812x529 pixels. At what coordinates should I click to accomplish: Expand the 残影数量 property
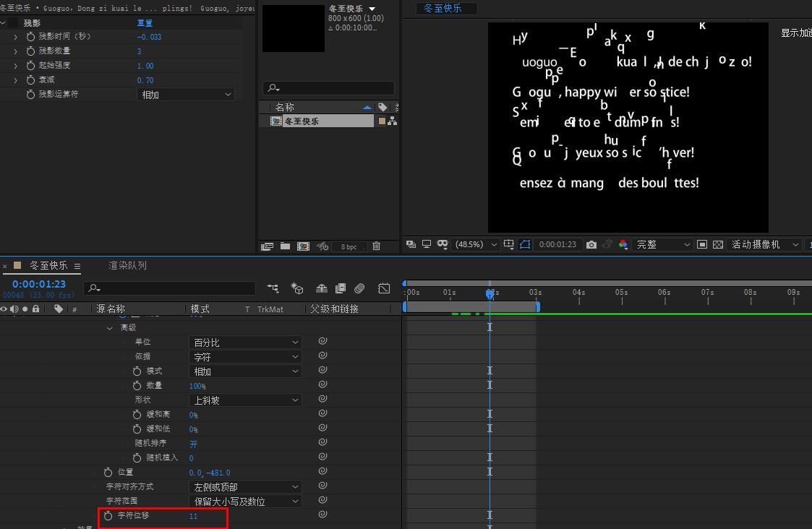click(15, 51)
